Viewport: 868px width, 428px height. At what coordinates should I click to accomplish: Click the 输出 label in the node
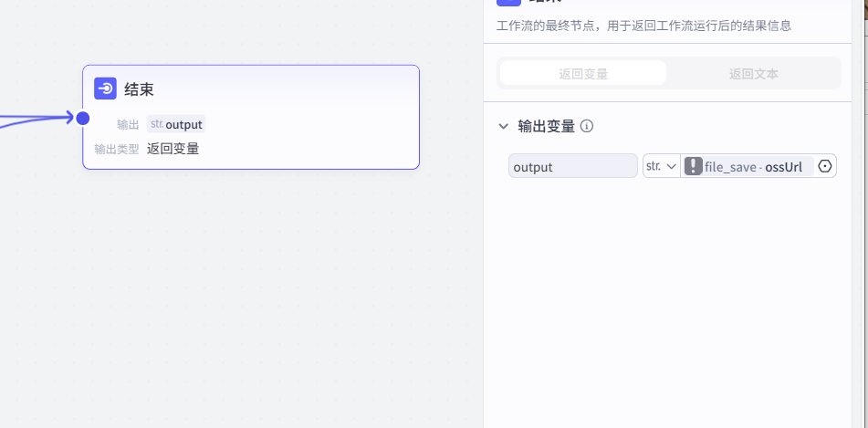click(x=128, y=124)
